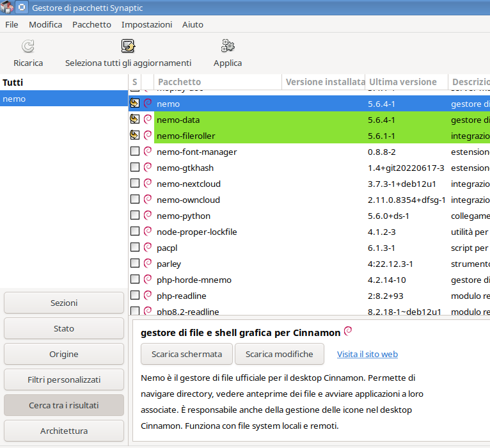This screenshot has height=448, width=490.
Task: Mark the nemo-owncloud checkbox
Action: [x=135, y=199]
